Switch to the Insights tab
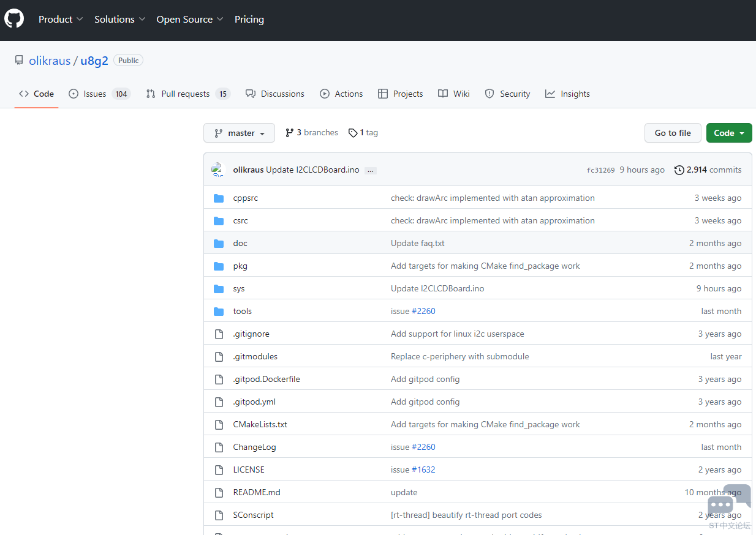Screen dimensions: 756x535 click(567, 94)
